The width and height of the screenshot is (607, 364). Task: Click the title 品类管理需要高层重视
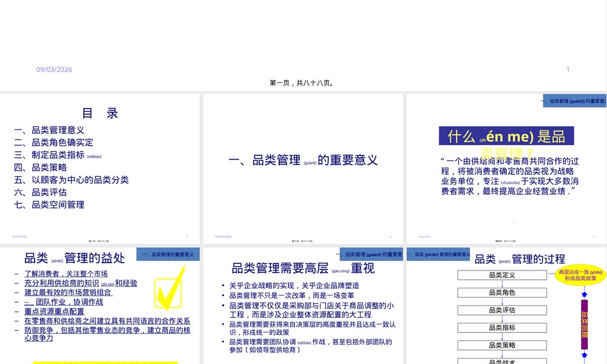(x=303, y=268)
